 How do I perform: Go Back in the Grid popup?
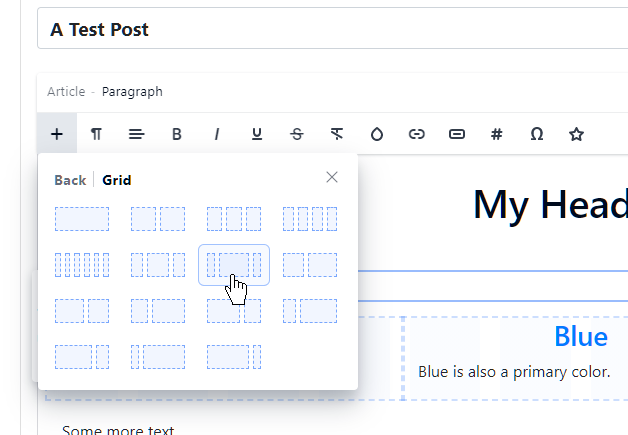pos(70,180)
